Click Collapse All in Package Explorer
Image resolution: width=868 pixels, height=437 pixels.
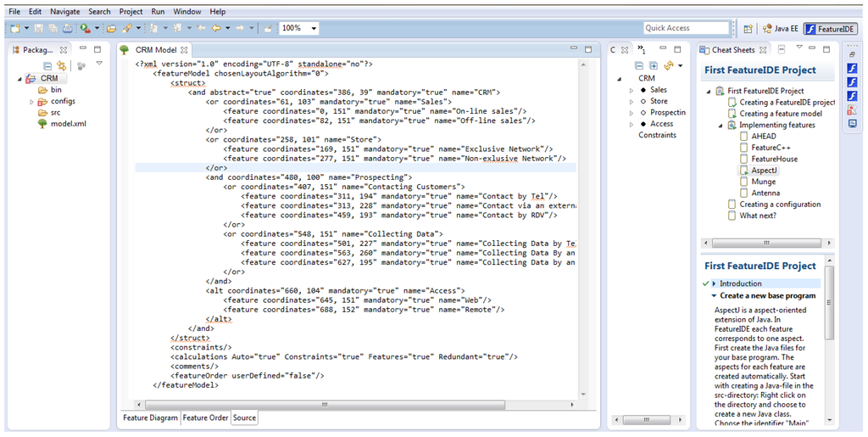point(48,65)
